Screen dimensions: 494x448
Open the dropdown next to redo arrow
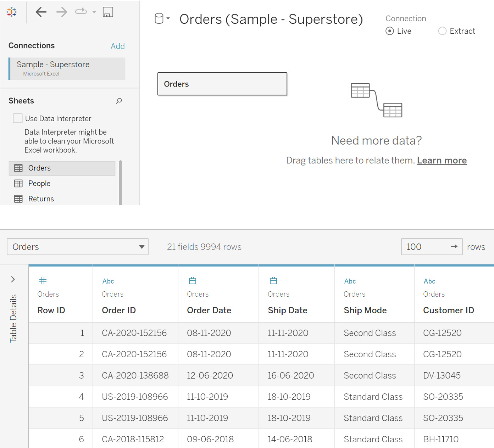click(x=94, y=12)
